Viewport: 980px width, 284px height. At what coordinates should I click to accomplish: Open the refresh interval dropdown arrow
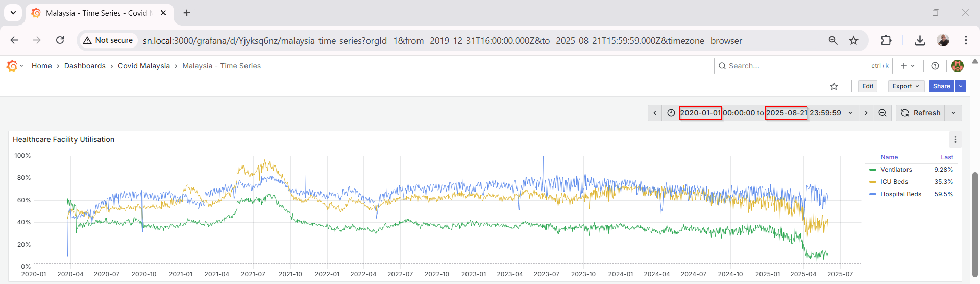(x=953, y=113)
